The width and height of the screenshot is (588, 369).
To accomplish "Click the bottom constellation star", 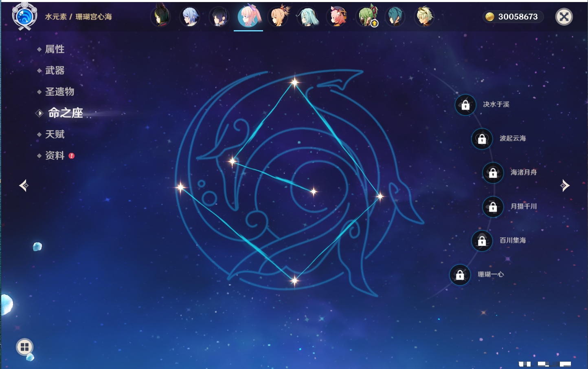I will pyautogui.click(x=294, y=280).
